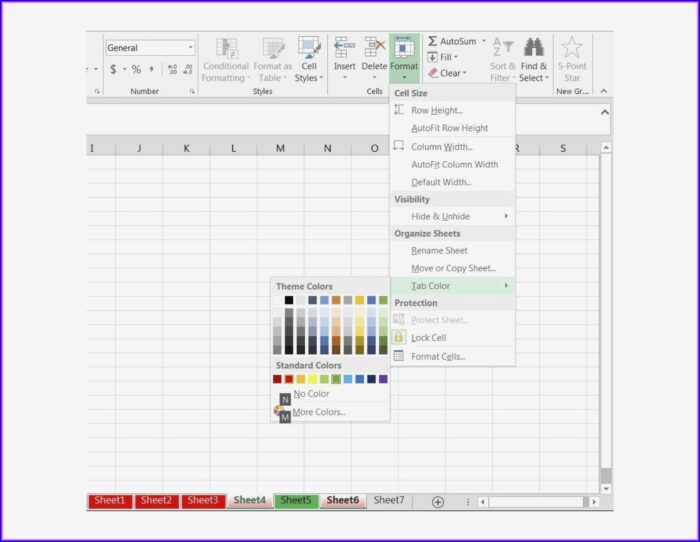
Task: Choose Default Width option
Action: [x=453, y=182]
